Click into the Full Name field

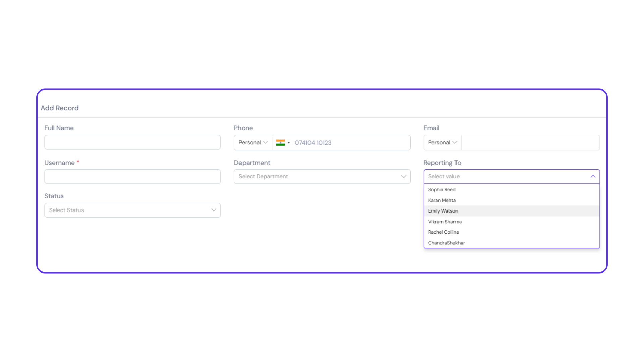point(132,142)
